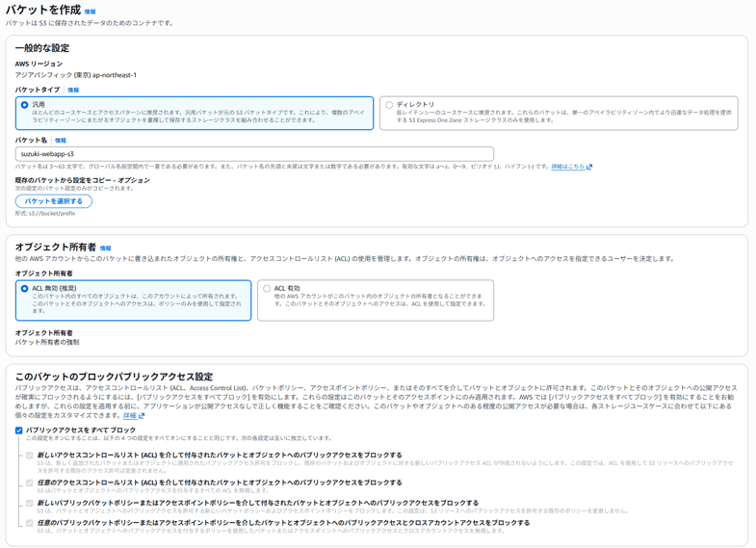Open the 情報 link next to バケット名
Image resolution: width=756 pixels, height=548 pixels.
61,141
